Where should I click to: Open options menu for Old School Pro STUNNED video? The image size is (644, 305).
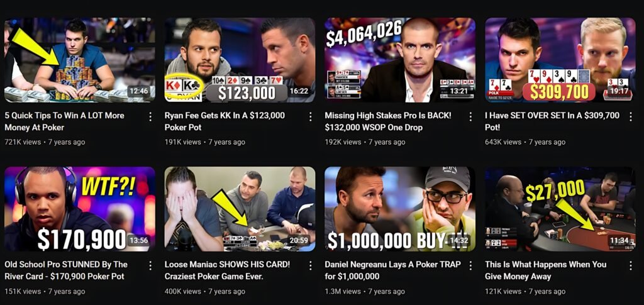point(150,266)
